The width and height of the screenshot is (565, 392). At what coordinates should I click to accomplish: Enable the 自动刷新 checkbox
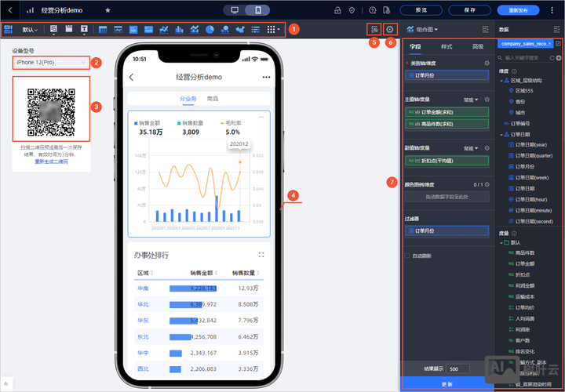[x=408, y=256]
